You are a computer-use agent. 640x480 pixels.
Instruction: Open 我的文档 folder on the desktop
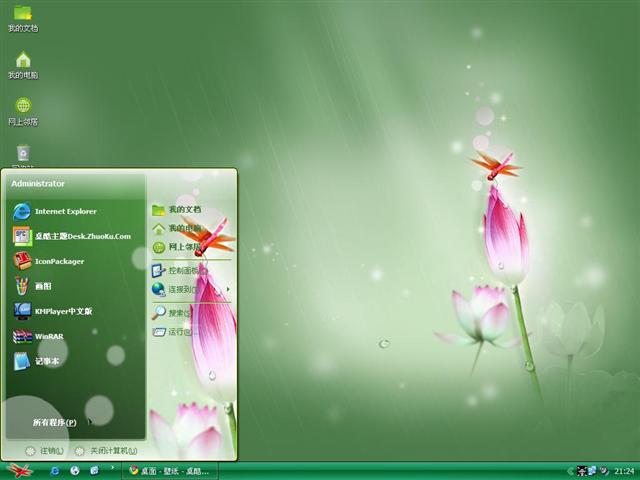click(23, 18)
